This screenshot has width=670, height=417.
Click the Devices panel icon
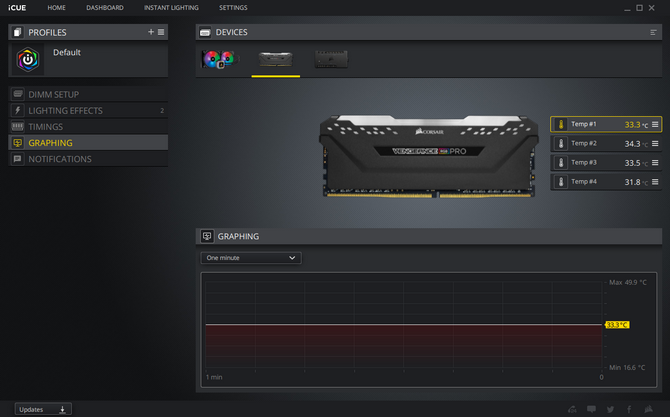pos(205,32)
